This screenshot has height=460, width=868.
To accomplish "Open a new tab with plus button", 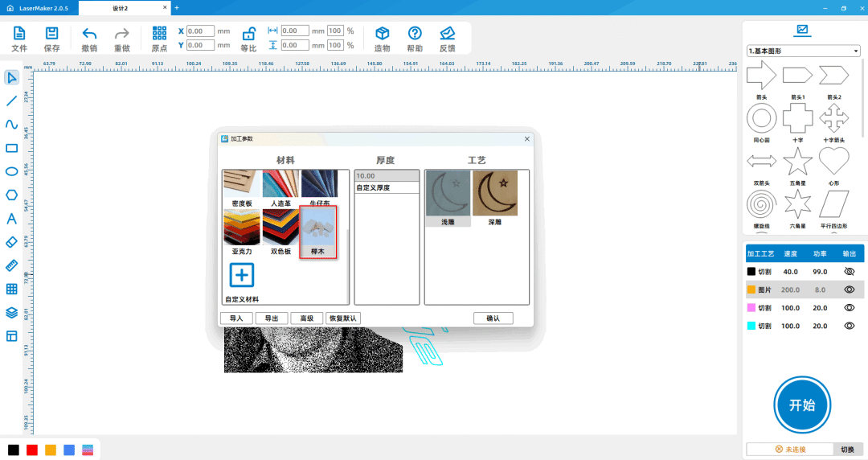I will [177, 7].
